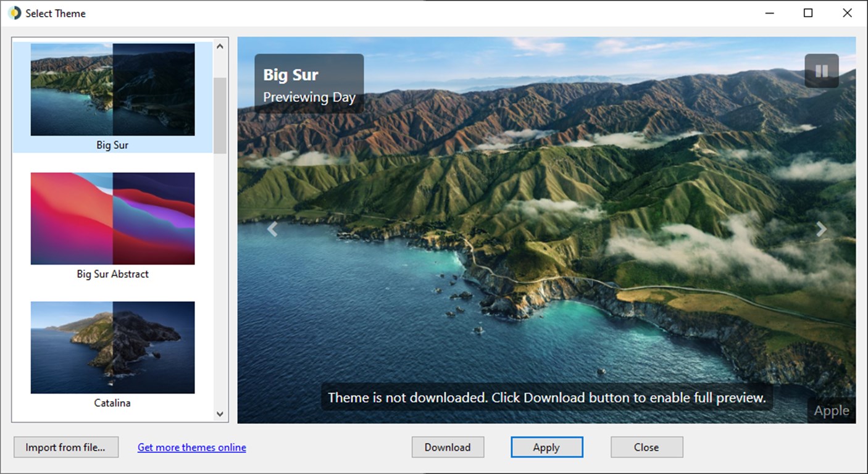Click the download notice message bar
Viewport: 868px width, 474px height.
(x=545, y=398)
